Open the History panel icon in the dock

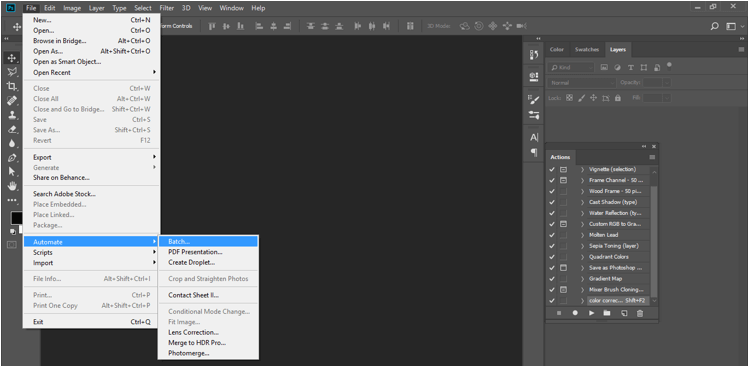(534, 55)
